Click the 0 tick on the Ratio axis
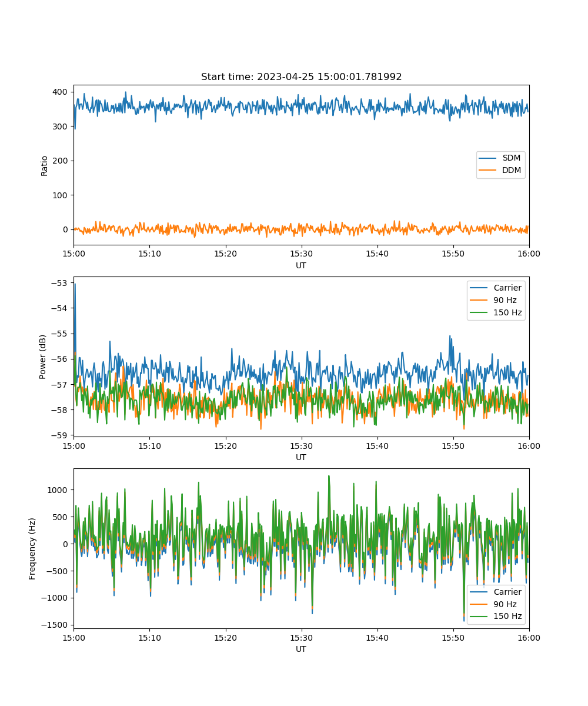The height and width of the screenshot is (706, 588). click(66, 229)
